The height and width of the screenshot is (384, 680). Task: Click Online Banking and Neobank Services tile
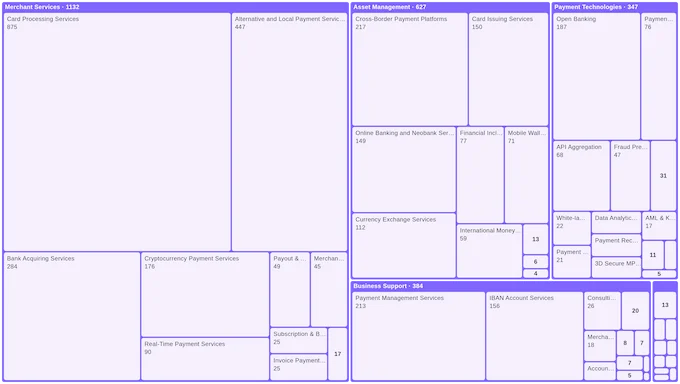click(404, 169)
